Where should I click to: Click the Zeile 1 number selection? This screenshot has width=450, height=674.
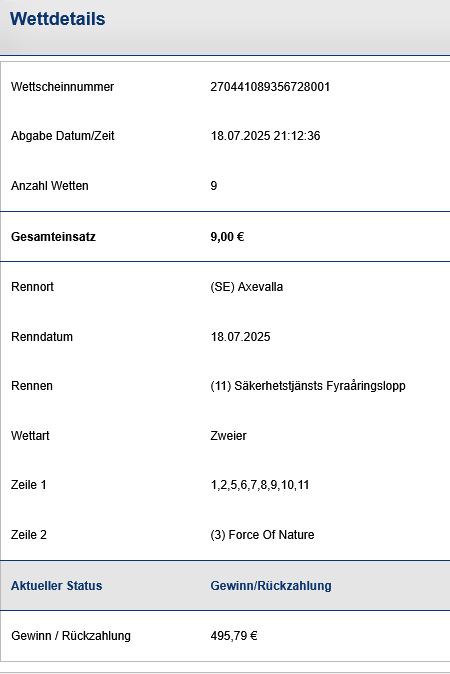tap(260, 485)
